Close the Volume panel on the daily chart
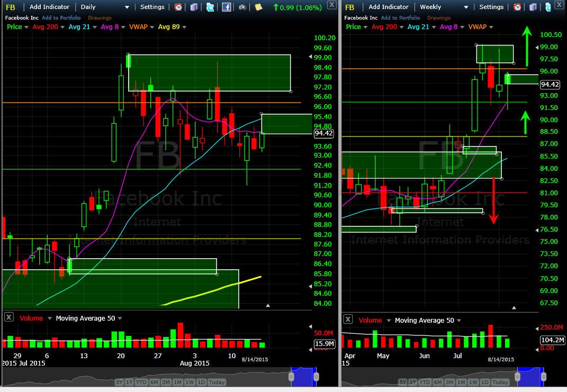 pyautogui.click(x=8, y=317)
